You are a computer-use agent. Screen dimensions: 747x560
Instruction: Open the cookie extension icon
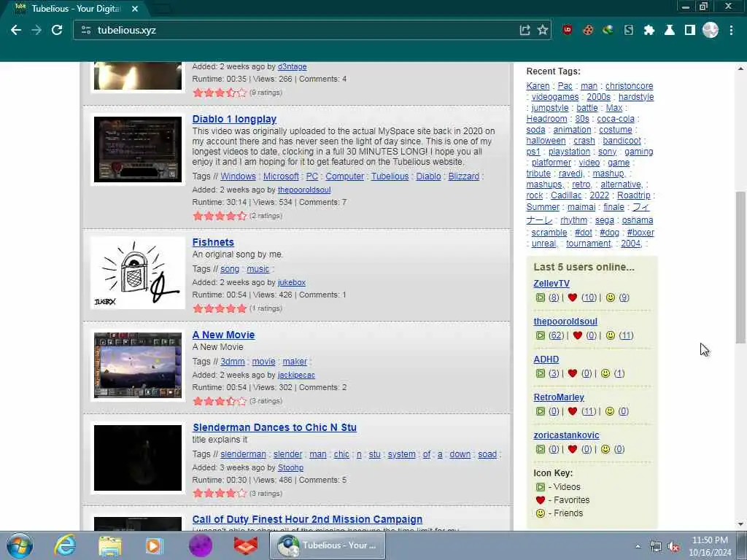(x=588, y=30)
